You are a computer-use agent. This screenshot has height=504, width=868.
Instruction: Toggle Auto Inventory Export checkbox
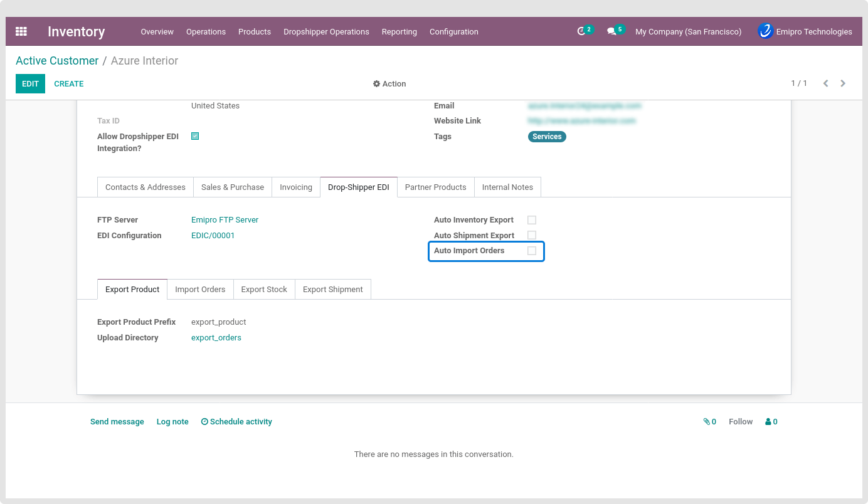(x=532, y=220)
